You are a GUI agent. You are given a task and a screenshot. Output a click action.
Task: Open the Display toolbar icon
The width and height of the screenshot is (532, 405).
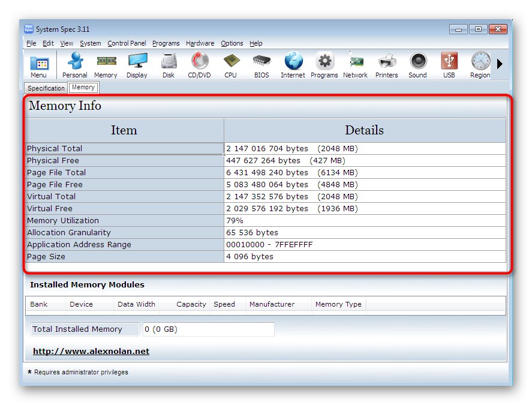[137, 65]
